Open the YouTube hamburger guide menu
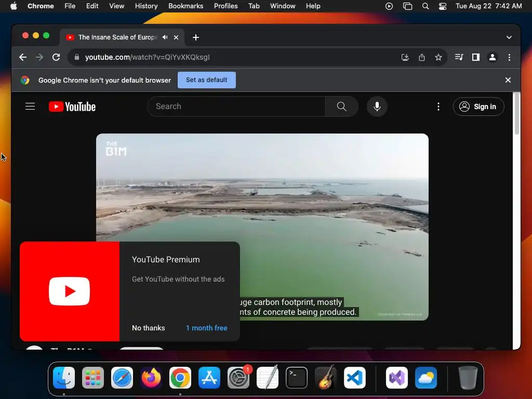Screen dimensions: 532x399 tap(30, 107)
